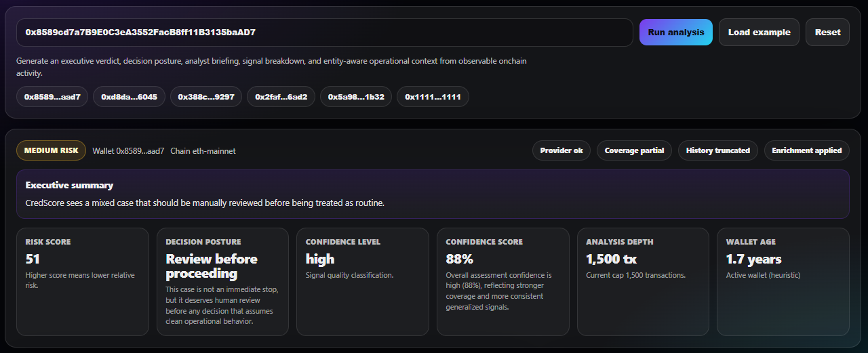Screen dimensions: 868x353
Task: Open the Wallet Age card
Action: click(x=783, y=281)
